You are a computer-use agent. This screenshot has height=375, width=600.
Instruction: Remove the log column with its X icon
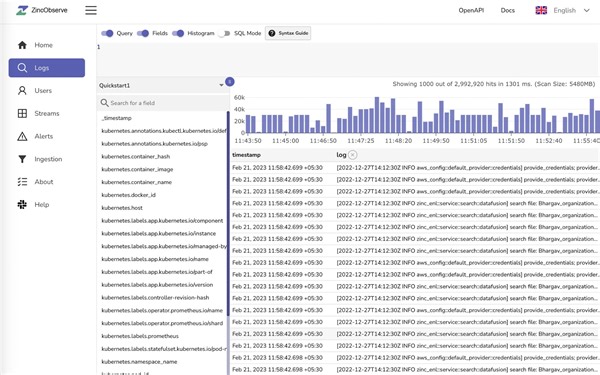pos(353,155)
